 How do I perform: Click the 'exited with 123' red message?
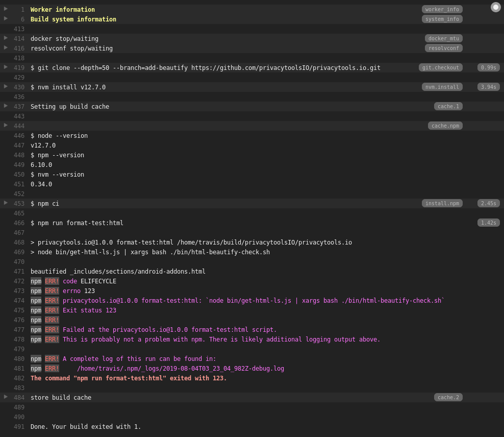[x=129, y=378]
